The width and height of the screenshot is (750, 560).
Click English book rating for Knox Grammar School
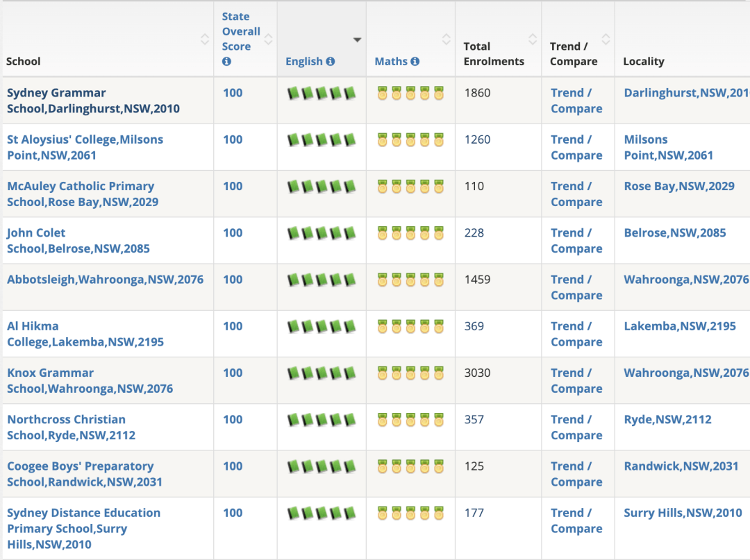(322, 373)
